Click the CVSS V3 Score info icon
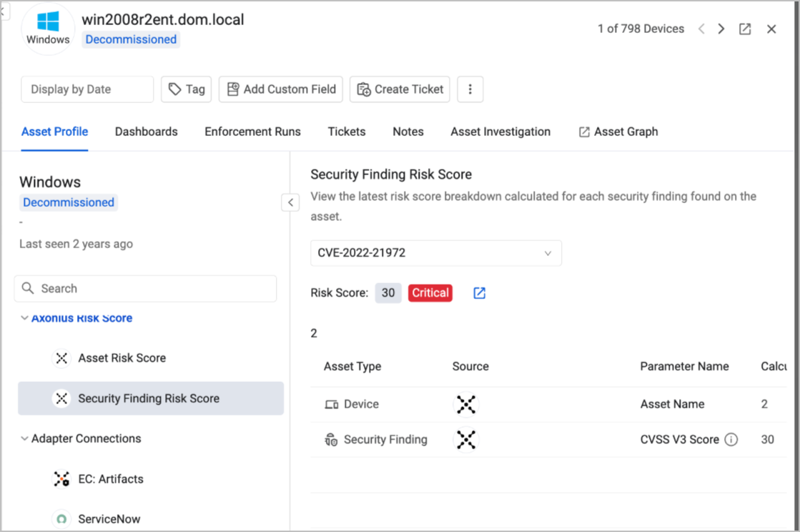The image size is (800, 532). 731,440
